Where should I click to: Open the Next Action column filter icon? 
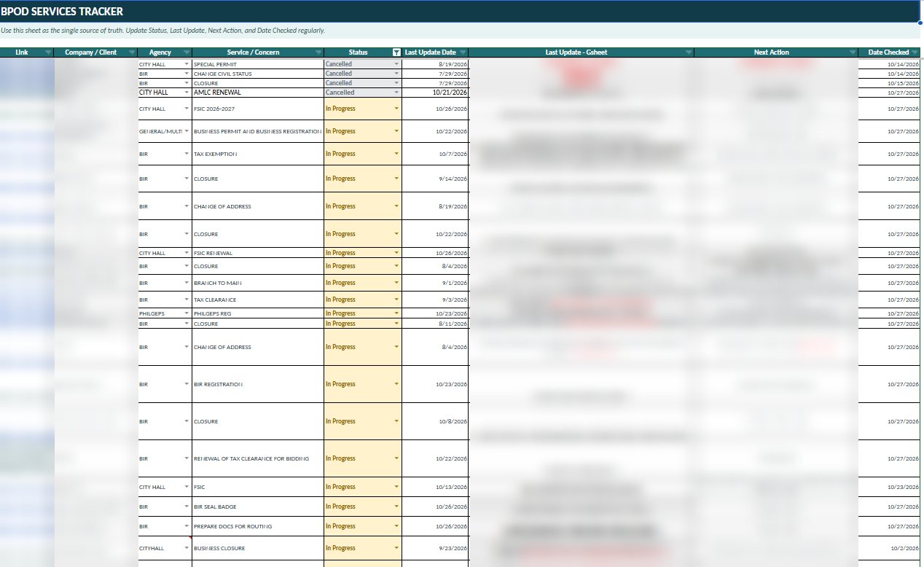853,52
